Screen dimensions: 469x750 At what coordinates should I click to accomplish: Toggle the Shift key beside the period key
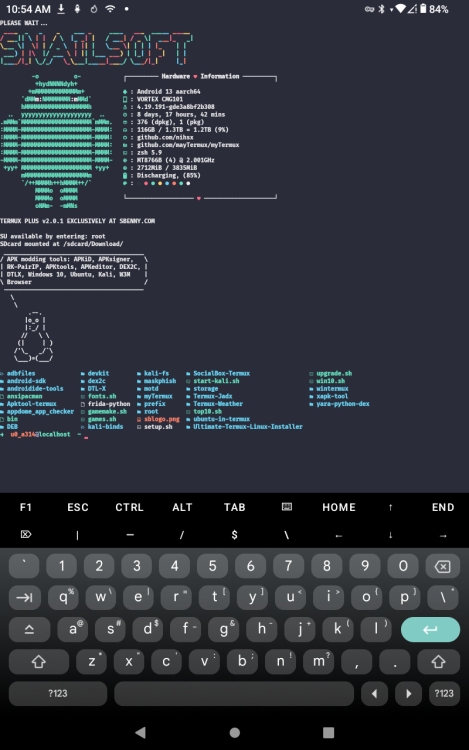tap(438, 662)
